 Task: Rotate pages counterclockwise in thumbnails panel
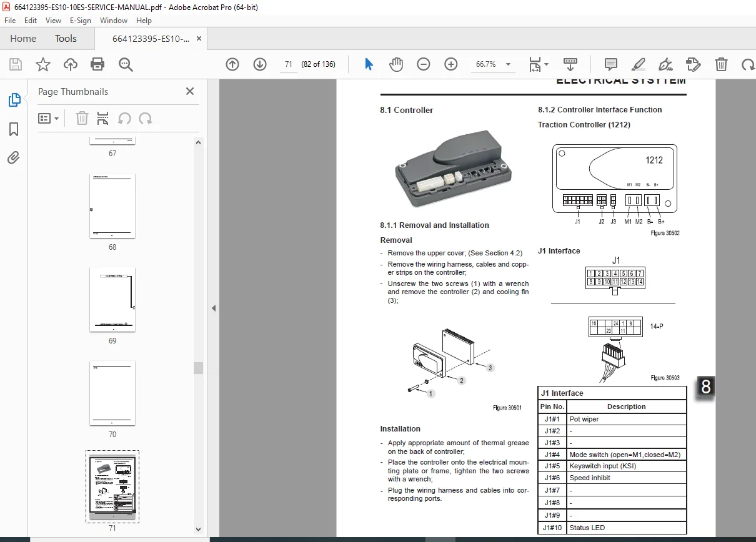click(124, 118)
